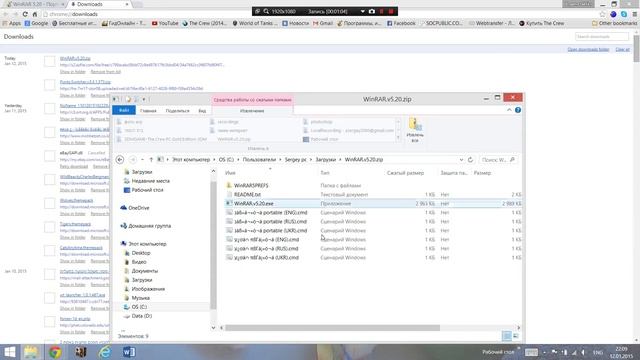Open Gmail bookmark in Chrome
Viewport: 640px width, 360px height.
point(323,23)
